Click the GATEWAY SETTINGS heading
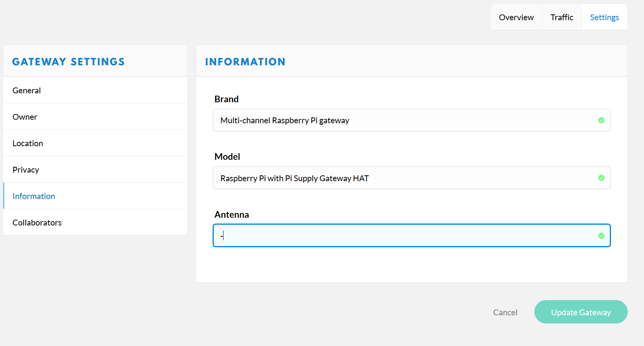644x346 pixels. point(68,62)
